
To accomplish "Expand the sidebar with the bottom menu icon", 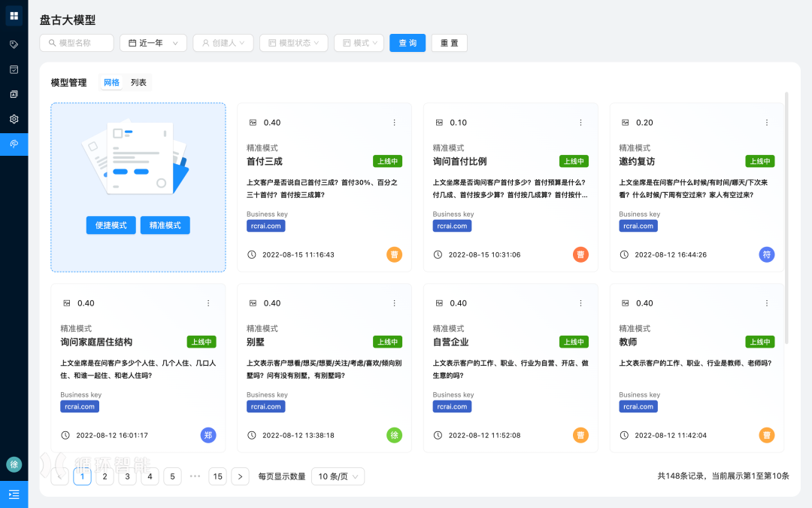I will pos(14,494).
